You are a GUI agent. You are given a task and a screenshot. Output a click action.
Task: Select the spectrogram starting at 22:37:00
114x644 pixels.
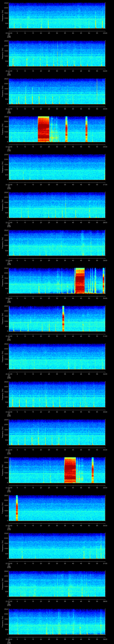click(x=57, y=584)
